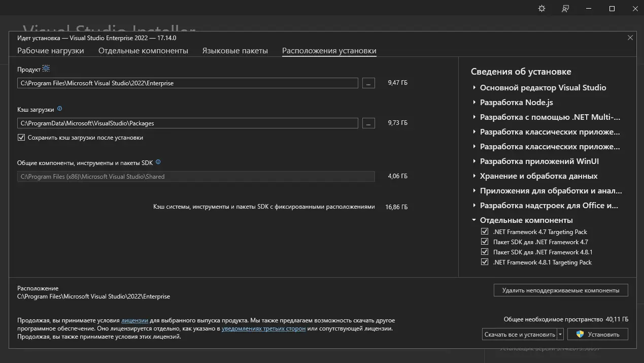Close the installation dialog with X

click(x=630, y=38)
